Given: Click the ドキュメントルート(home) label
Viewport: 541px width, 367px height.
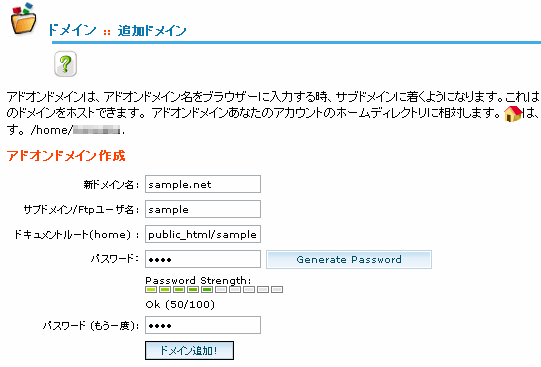Looking at the screenshot, I should [x=76, y=235].
